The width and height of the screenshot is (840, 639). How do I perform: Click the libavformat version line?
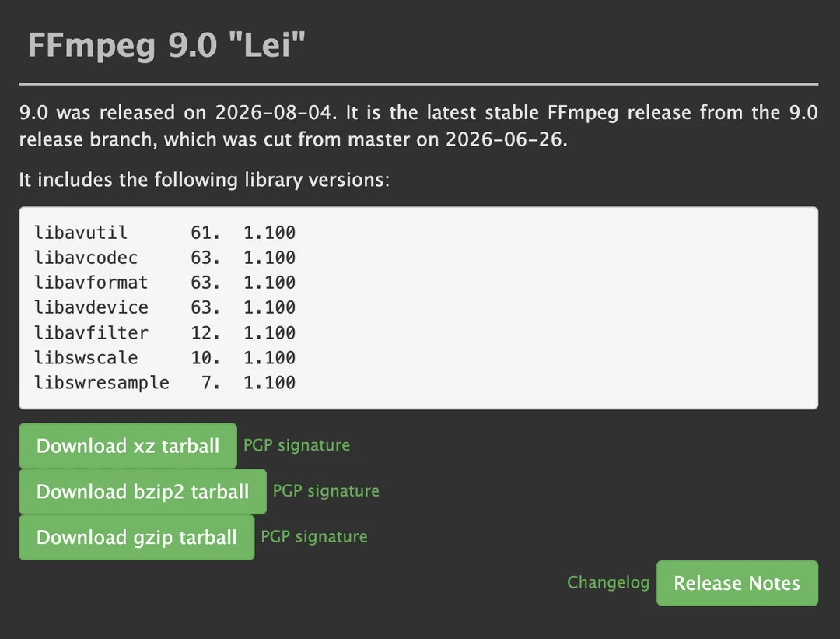(x=165, y=283)
